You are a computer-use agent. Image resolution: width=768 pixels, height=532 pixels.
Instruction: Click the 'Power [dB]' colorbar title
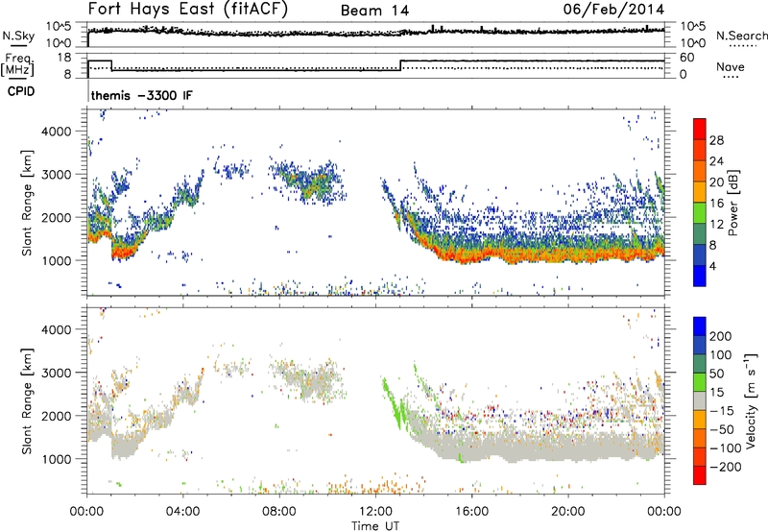point(733,203)
